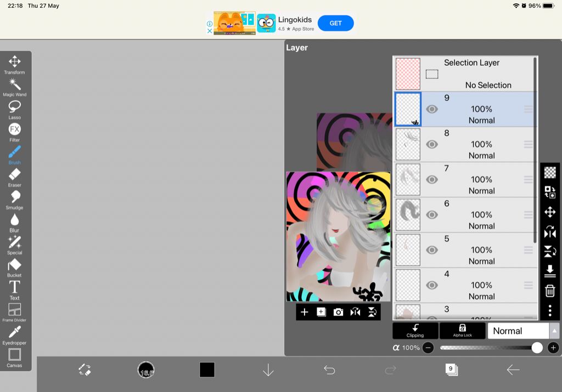Image resolution: width=562 pixels, height=392 pixels.
Task: Select the Bucket fill tool
Action: (x=14, y=268)
